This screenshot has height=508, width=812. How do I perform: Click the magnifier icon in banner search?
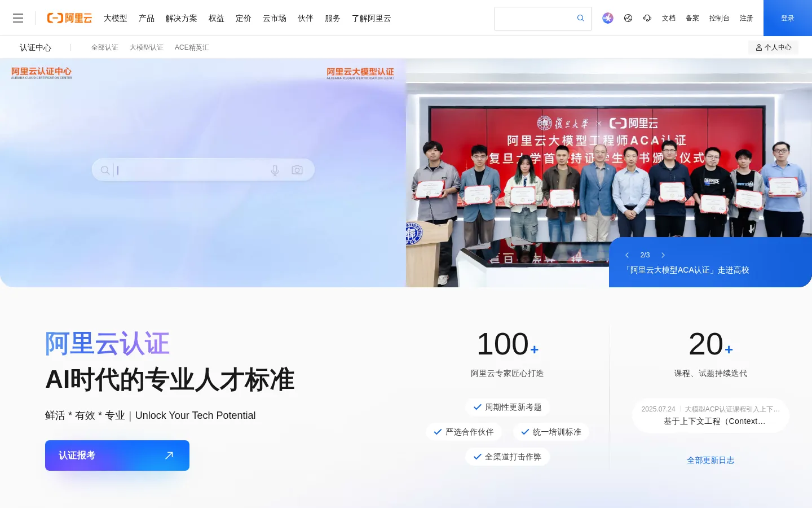click(105, 170)
